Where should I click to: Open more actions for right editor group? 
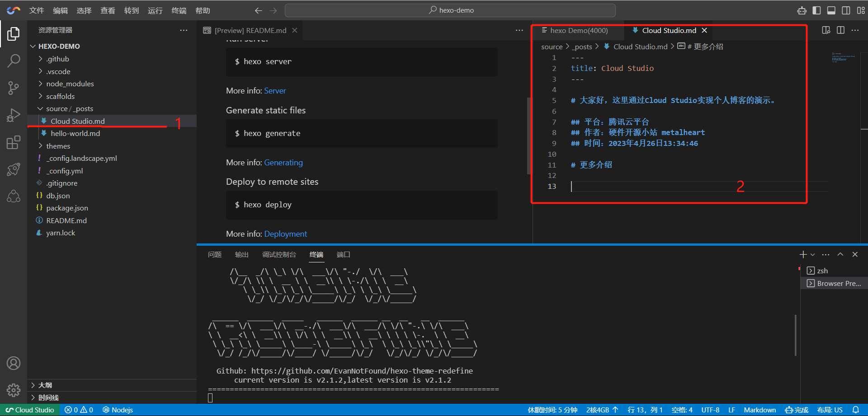coord(855,30)
